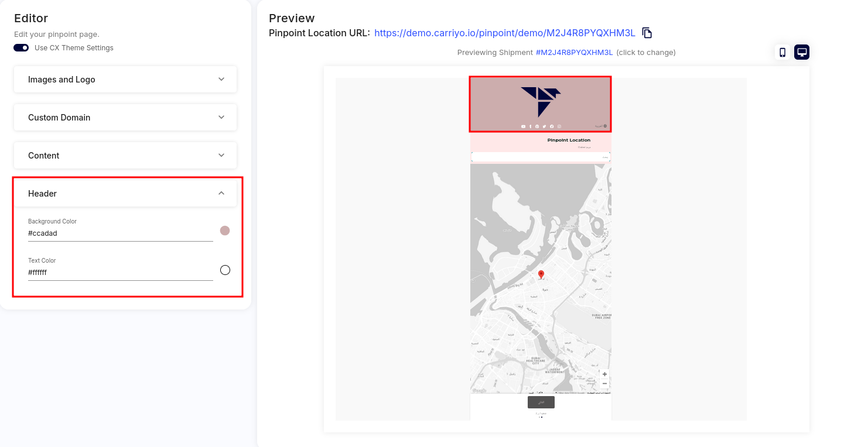Click the Instagram icon in preview header

(559, 126)
